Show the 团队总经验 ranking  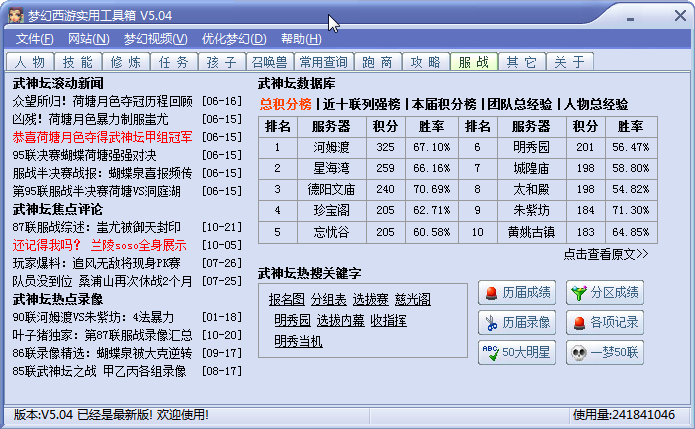click(x=519, y=104)
